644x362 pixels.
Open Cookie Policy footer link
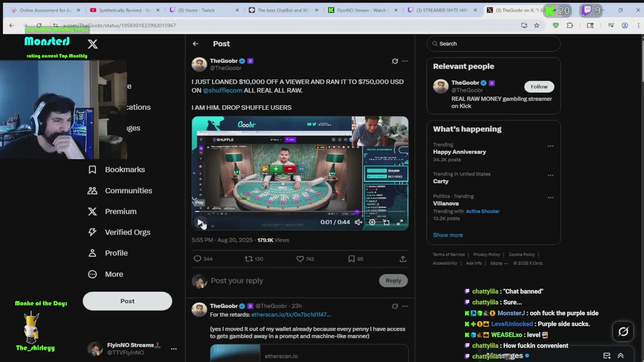pyautogui.click(x=522, y=254)
